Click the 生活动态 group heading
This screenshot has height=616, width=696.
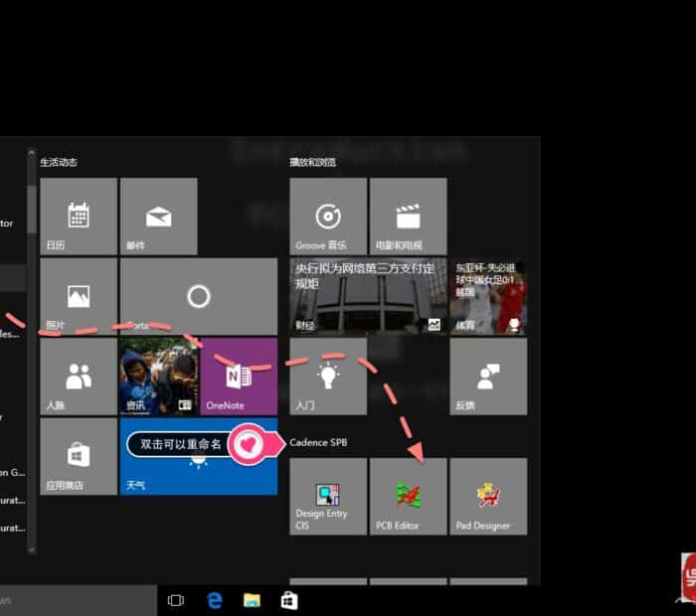pos(59,162)
